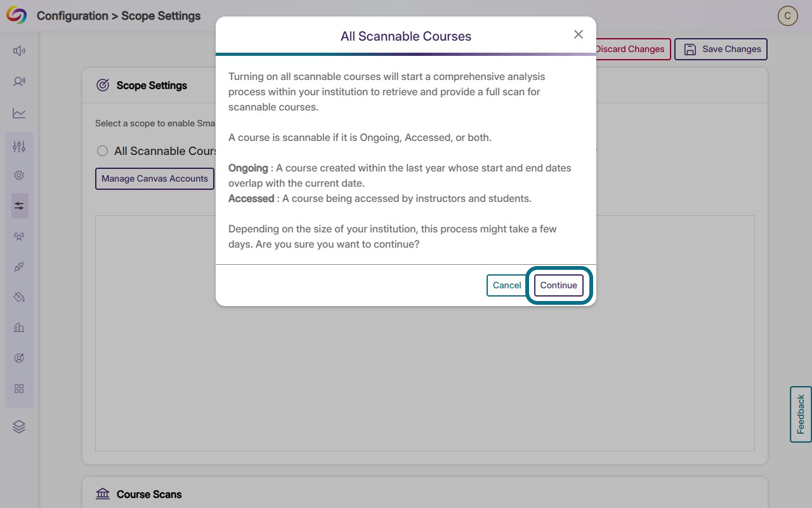Open the user circle account sidebar icon
This screenshot has width=812, height=508.
19,358
